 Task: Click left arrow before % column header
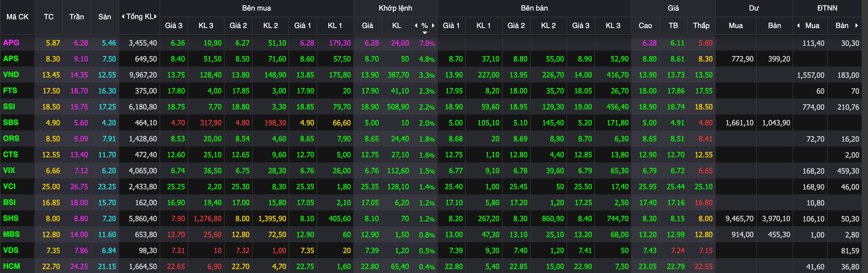pos(416,26)
